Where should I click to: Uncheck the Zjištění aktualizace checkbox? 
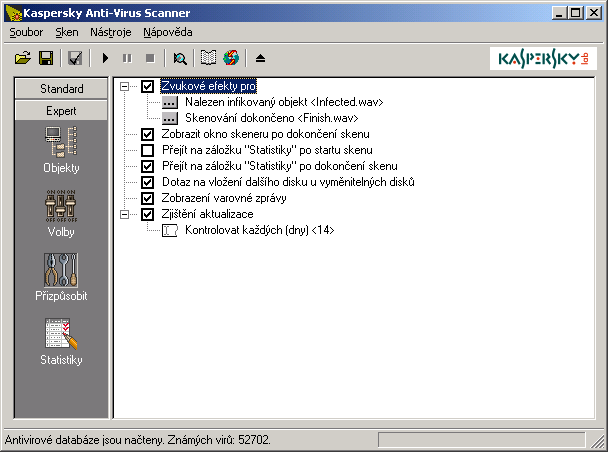click(x=147, y=214)
